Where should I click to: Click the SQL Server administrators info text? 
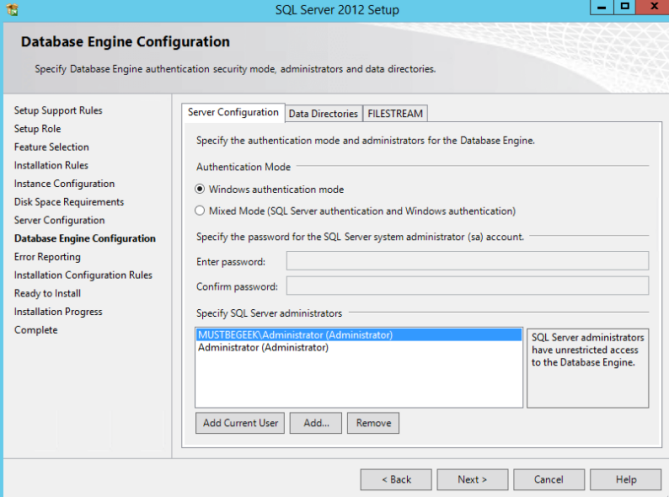[x=588, y=350]
